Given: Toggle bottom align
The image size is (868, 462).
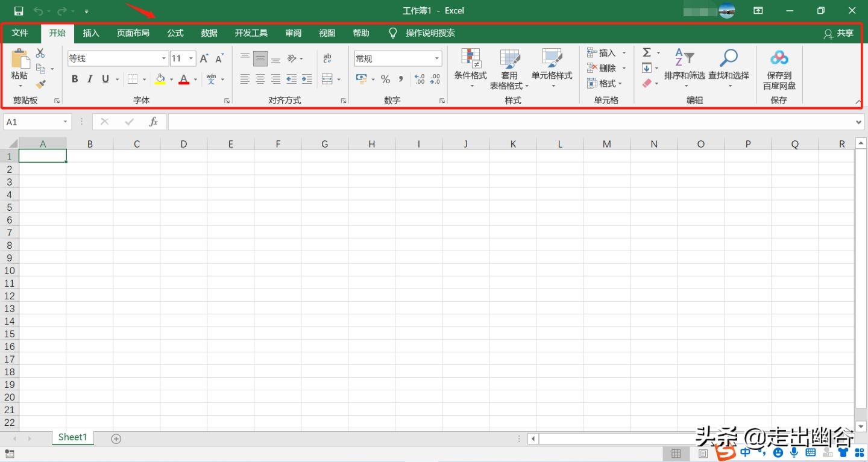Looking at the screenshot, I should 275,58.
